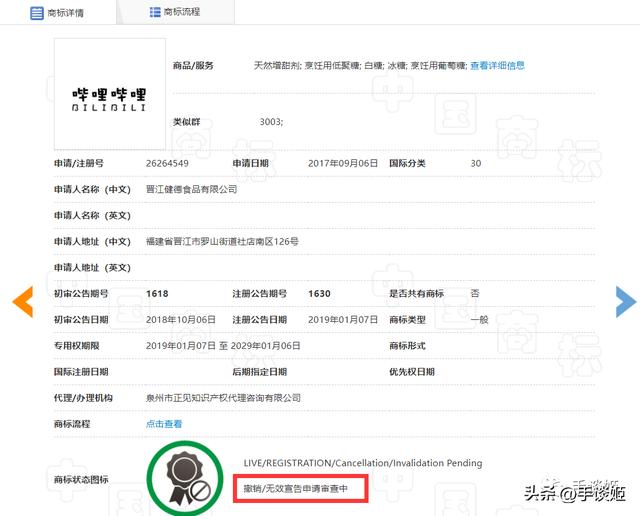Select preliminary announcement date 2018年10月06日

point(180,320)
